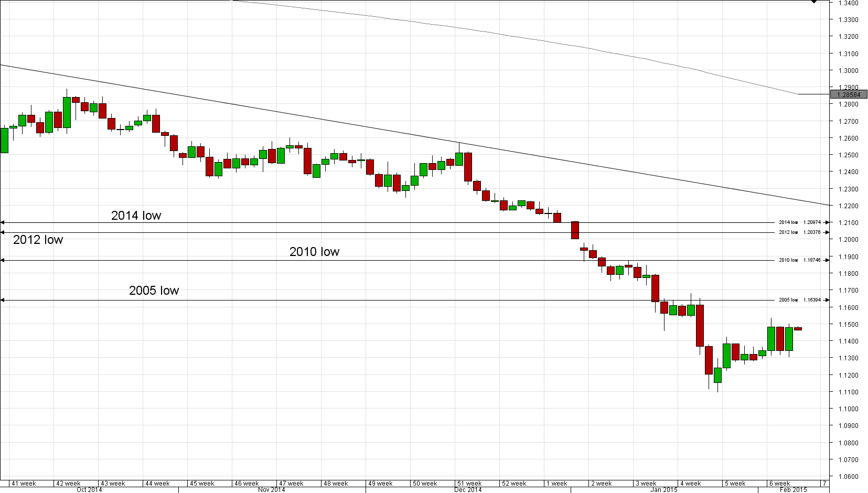Click the '45 week' time axis label

(202, 484)
